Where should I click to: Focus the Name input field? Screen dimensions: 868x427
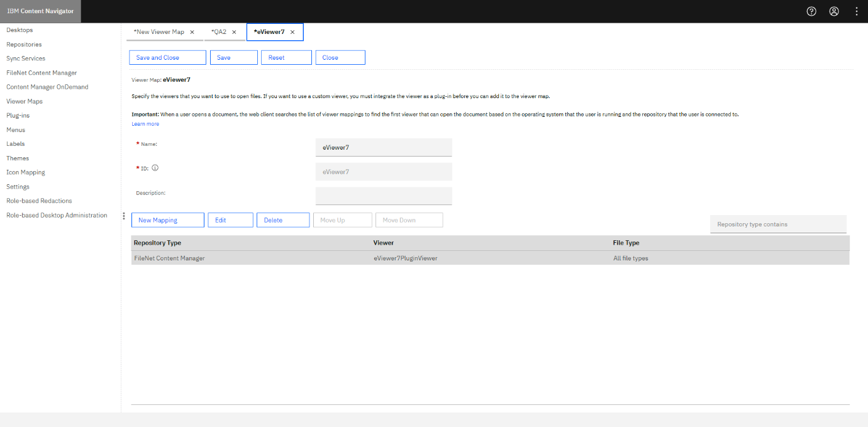(383, 147)
